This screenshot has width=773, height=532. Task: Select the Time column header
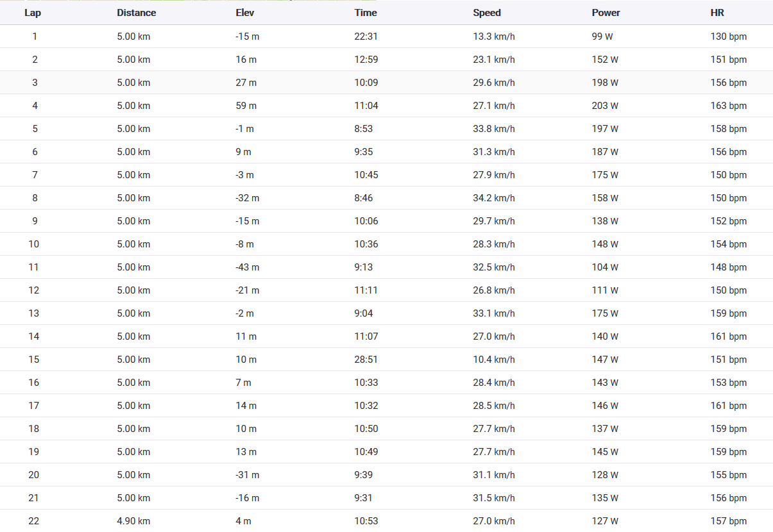(x=366, y=13)
